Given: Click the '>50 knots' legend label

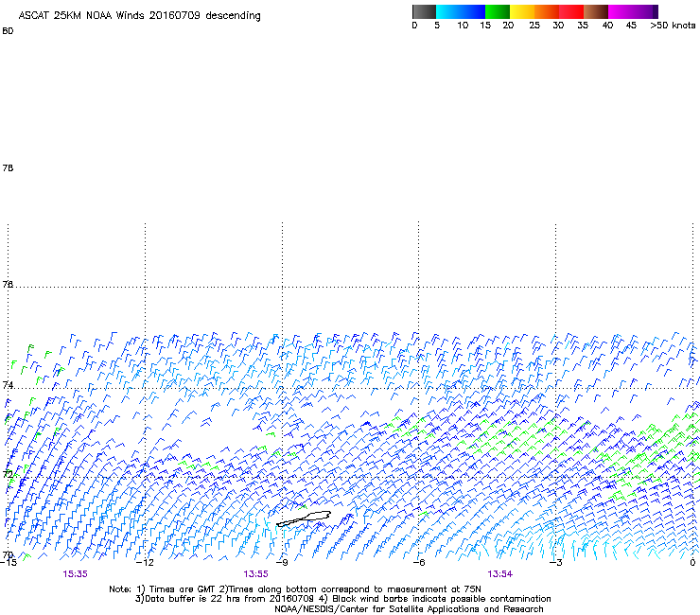Looking at the screenshot, I should pos(673,26).
